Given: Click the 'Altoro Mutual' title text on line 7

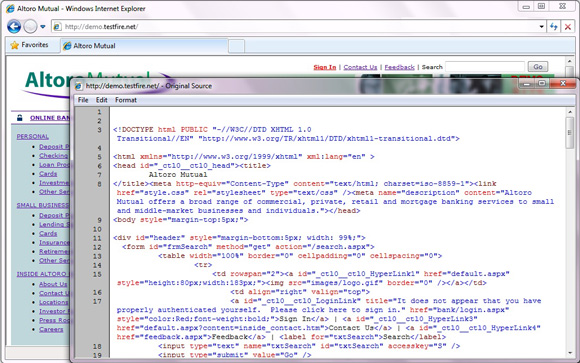Looking at the screenshot, I should click(178, 174).
